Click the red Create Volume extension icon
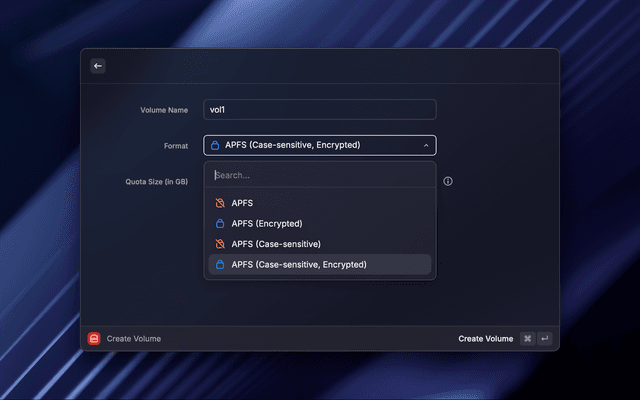 [x=94, y=339]
